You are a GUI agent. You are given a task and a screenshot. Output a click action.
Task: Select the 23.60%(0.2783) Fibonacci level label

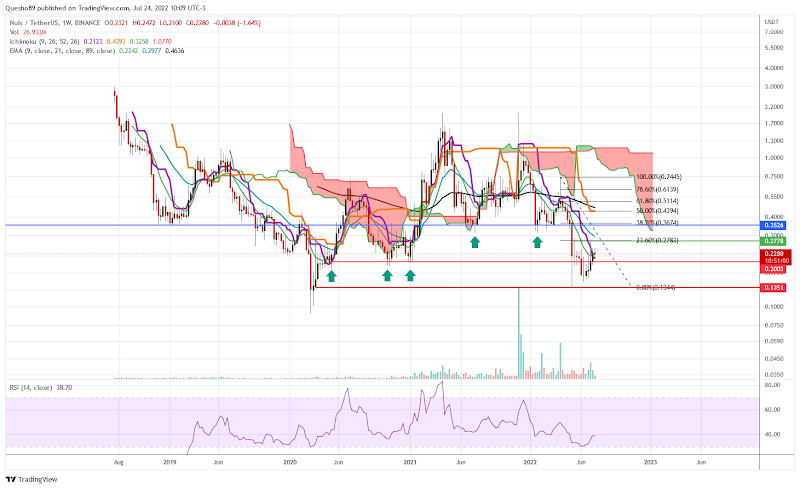point(657,240)
